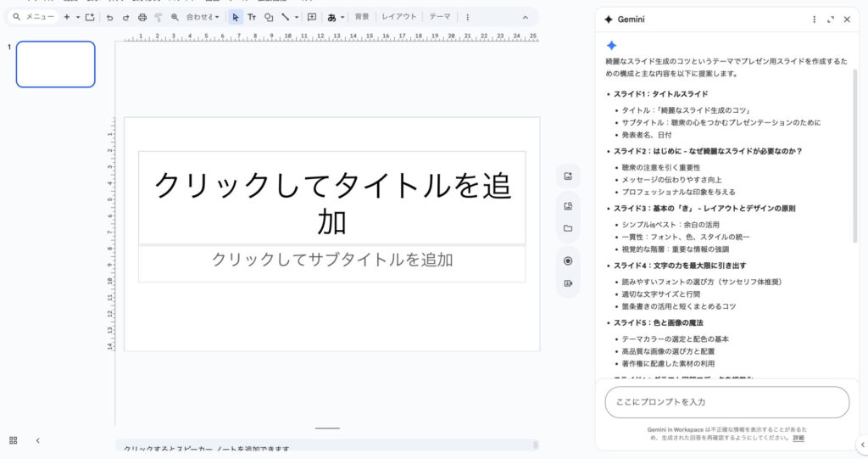
Task: Open the folder icon in the side strip
Action: pos(568,228)
